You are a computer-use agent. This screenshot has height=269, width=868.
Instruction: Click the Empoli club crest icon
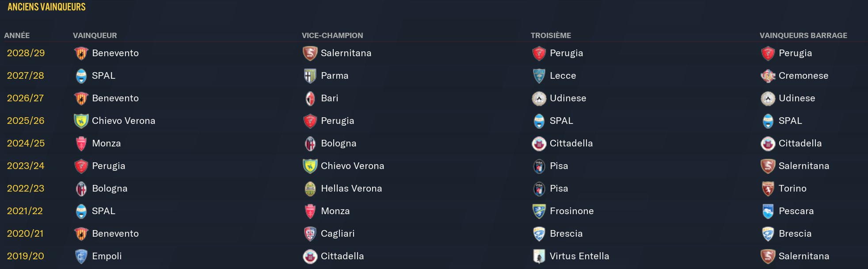81,256
